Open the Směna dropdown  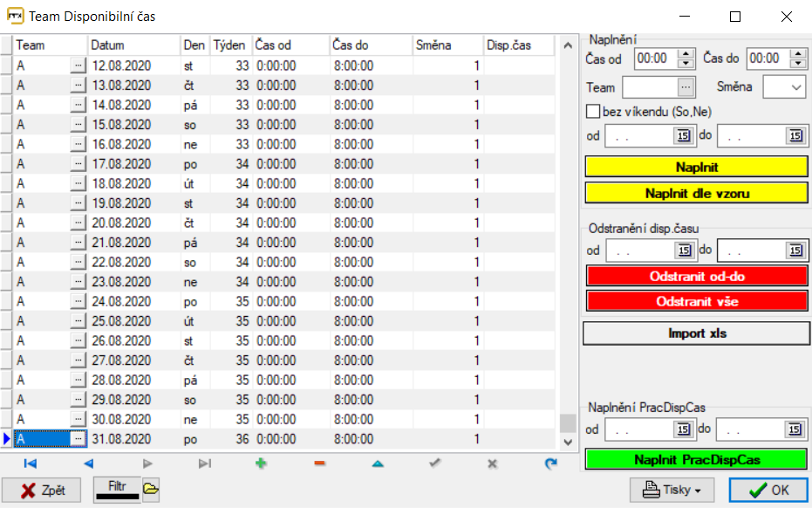coord(796,87)
